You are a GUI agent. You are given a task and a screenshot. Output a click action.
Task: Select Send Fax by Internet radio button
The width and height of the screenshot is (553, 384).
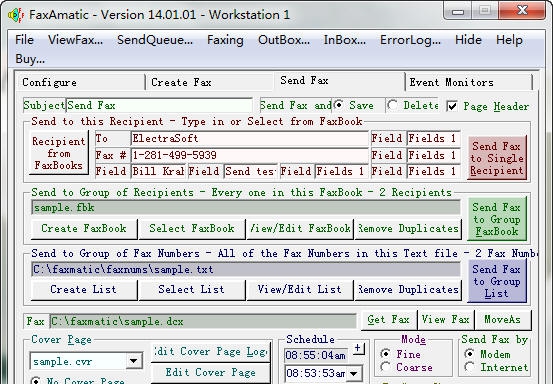tap(470, 367)
